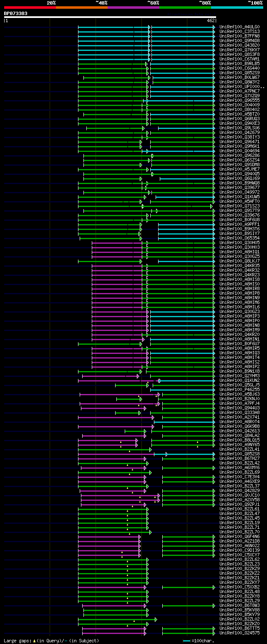
Task: Select the UniRef100_Q04694 label
Action: click(239, 151)
